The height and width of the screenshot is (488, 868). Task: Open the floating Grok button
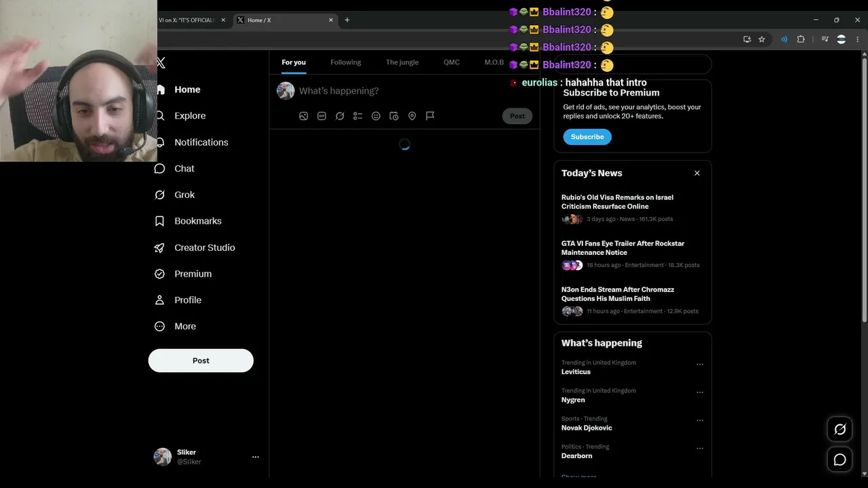coord(840,429)
